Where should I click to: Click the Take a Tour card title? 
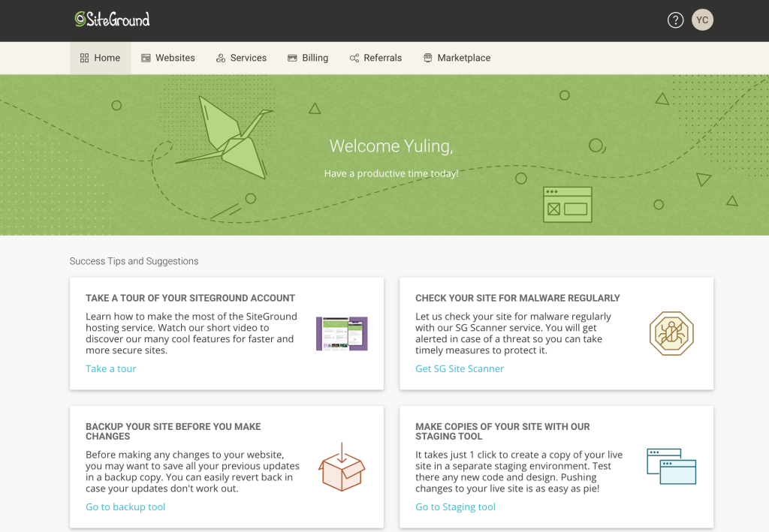point(190,298)
